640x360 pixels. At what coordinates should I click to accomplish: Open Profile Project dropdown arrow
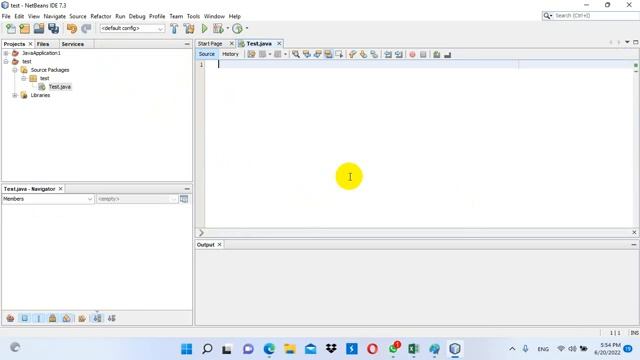pos(247,29)
